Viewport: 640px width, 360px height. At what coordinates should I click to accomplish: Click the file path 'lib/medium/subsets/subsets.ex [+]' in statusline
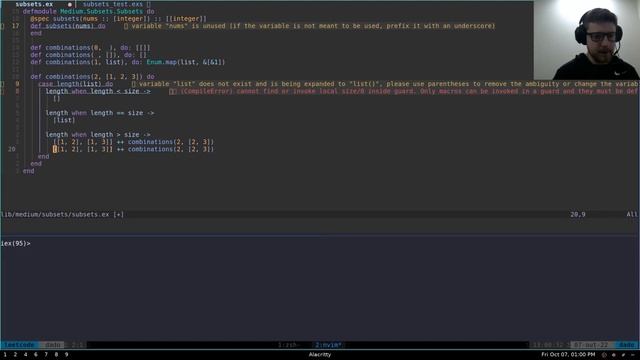coord(62,215)
